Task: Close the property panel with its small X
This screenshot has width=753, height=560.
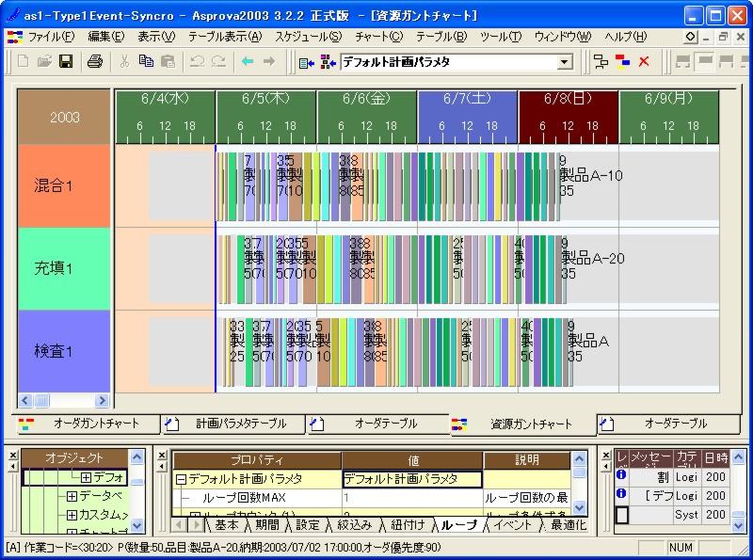Action: pyautogui.click(x=162, y=455)
